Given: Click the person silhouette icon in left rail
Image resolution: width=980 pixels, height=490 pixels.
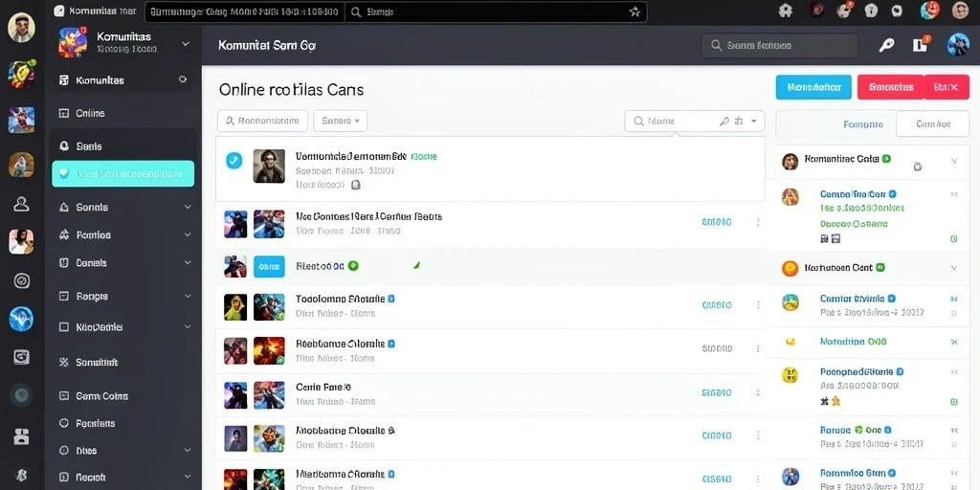Looking at the screenshot, I should click(x=21, y=204).
